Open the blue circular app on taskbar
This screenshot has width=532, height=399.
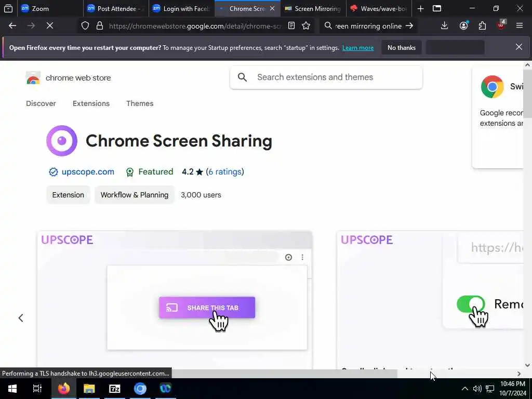point(140,389)
